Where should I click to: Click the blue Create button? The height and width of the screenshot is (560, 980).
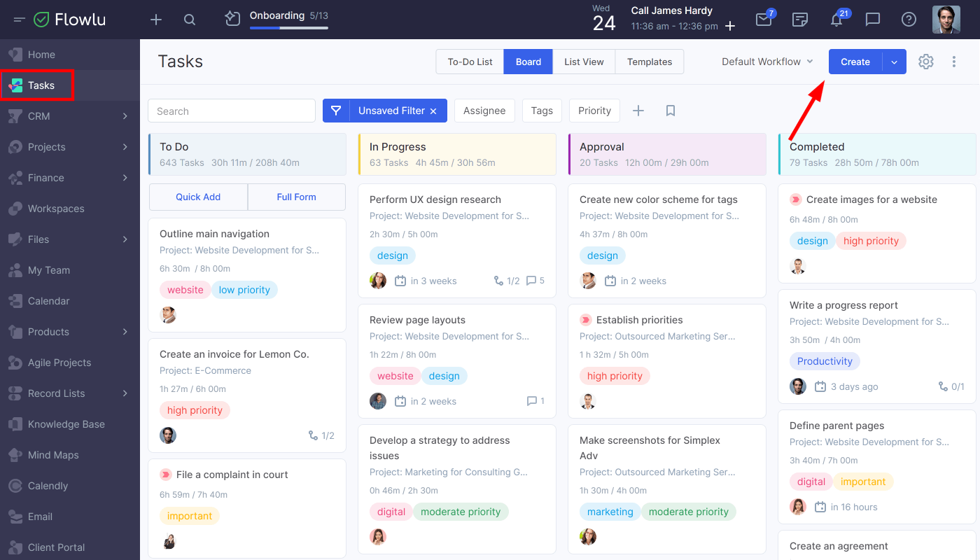pos(855,62)
